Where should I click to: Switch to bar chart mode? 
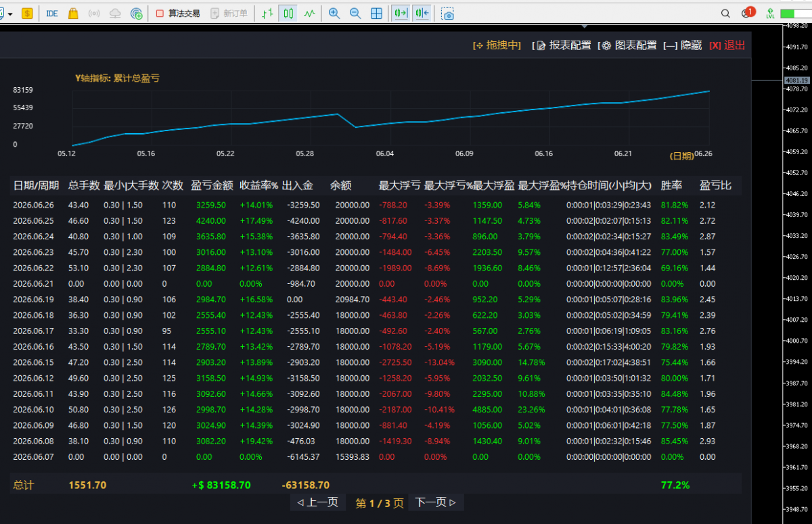tap(268, 13)
